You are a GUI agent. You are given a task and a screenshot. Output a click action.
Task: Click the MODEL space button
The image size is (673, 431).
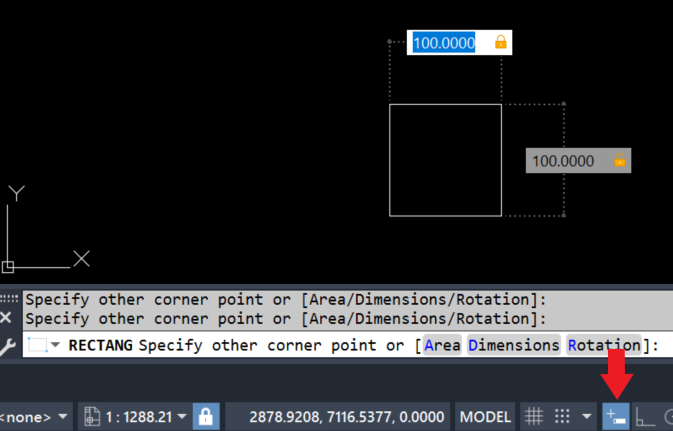[485, 417]
